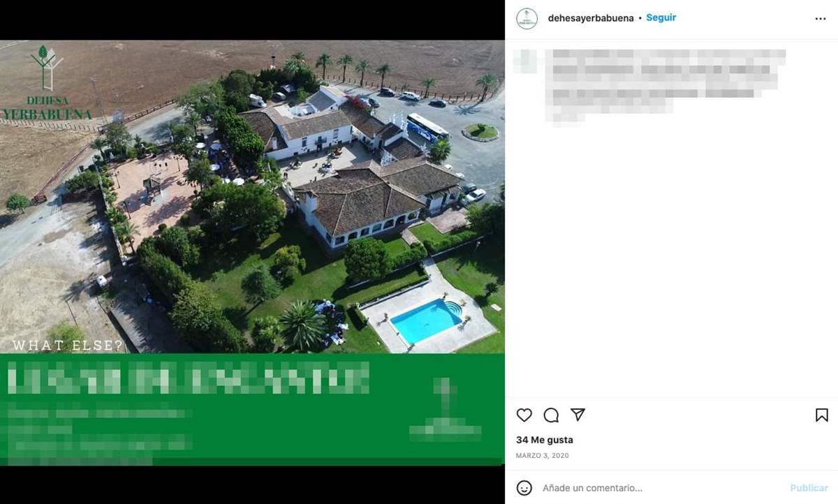Image resolution: width=838 pixels, height=504 pixels.
Task: Open the MARZO 3, 2020 date link
Action: (x=543, y=456)
